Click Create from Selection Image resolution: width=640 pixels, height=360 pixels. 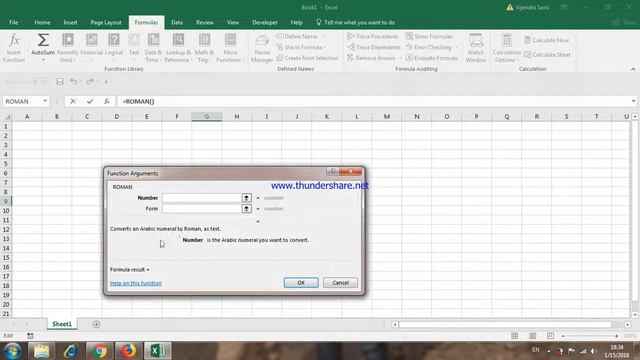click(307, 58)
